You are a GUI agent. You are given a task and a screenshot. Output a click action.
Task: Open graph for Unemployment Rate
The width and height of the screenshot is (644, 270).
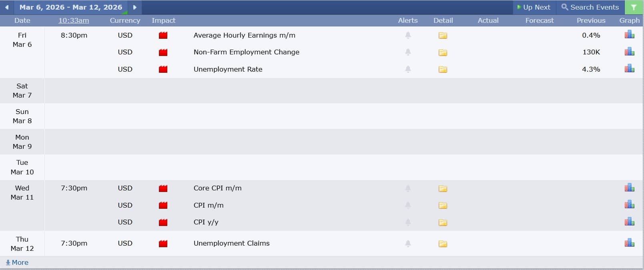click(x=629, y=69)
